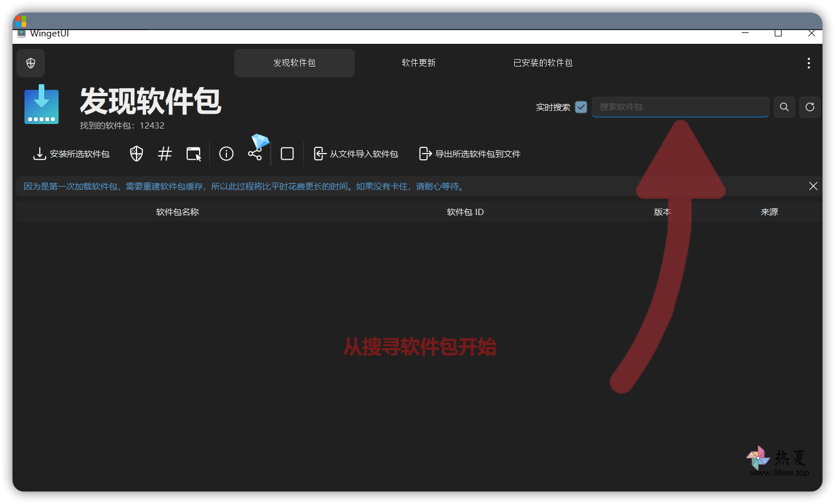Sort by 软件包名称 column header
The width and height of the screenshot is (835, 504).
pos(177,212)
